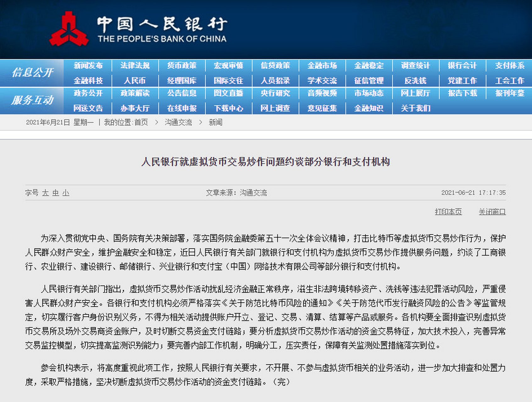Go to 下载中心 page
This screenshot has width=532, height=402.
229,108
